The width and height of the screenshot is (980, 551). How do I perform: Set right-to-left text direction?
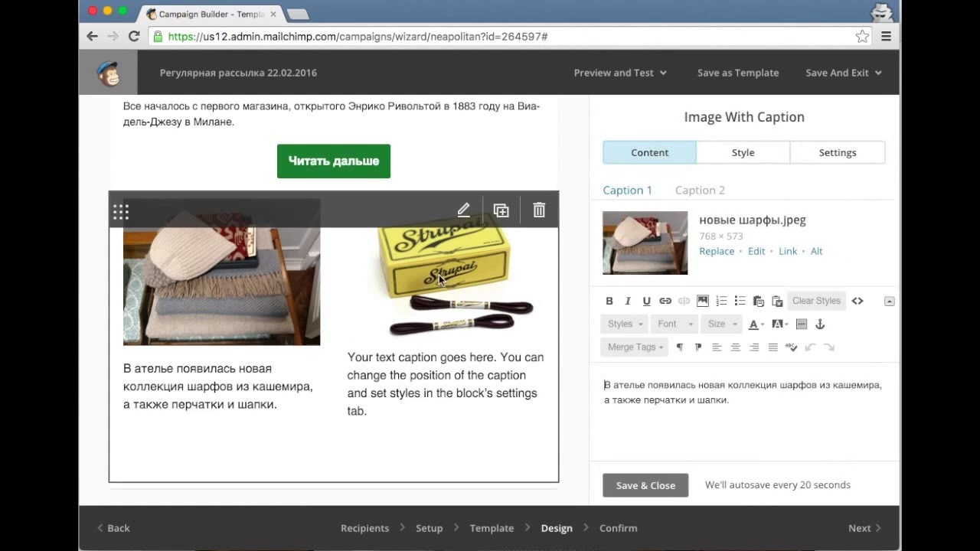pyautogui.click(x=698, y=347)
